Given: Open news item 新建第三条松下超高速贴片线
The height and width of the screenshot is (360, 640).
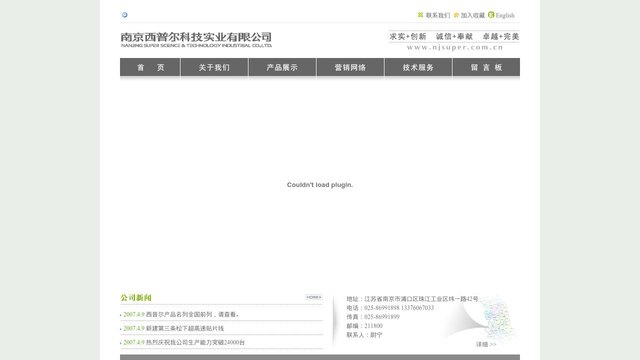Looking at the screenshot, I should pos(185,329).
